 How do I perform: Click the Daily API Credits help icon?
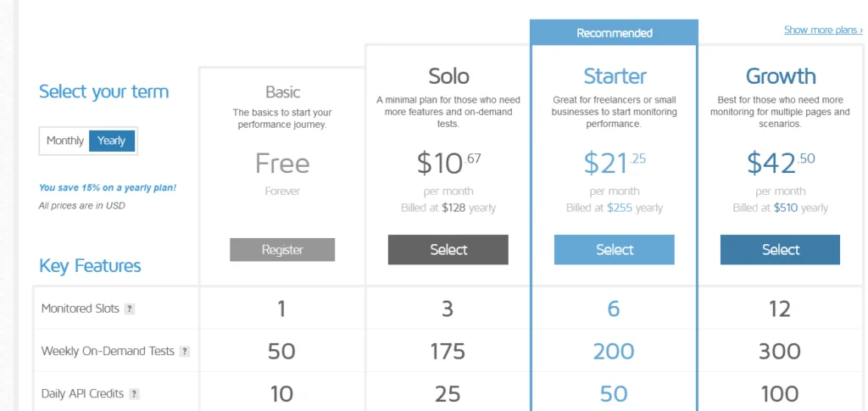pyautogui.click(x=134, y=394)
